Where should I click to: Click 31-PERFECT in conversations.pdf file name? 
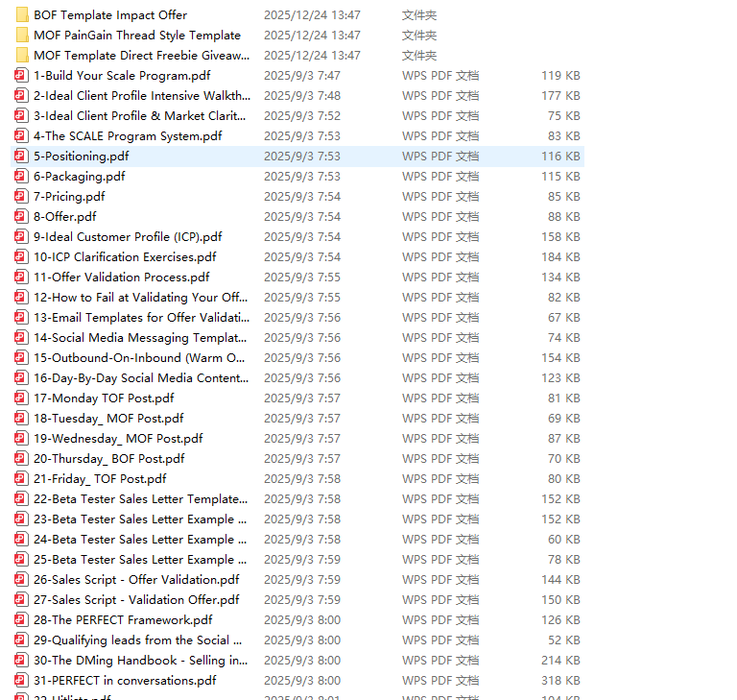[x=125, y=681]
